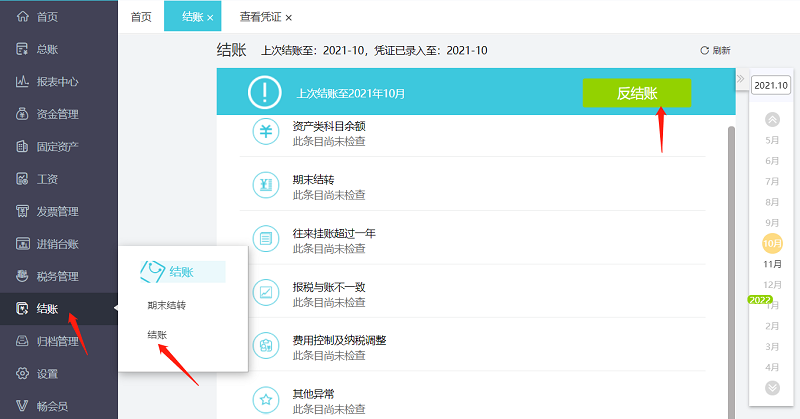This screenshot has width=800, height=419.
Task: Select 11月 on the month timeline
Action: [772, 264]
